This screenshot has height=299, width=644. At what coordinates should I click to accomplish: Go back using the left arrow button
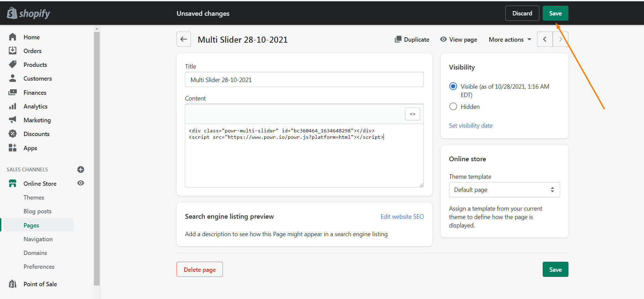[x=184, y=39]
